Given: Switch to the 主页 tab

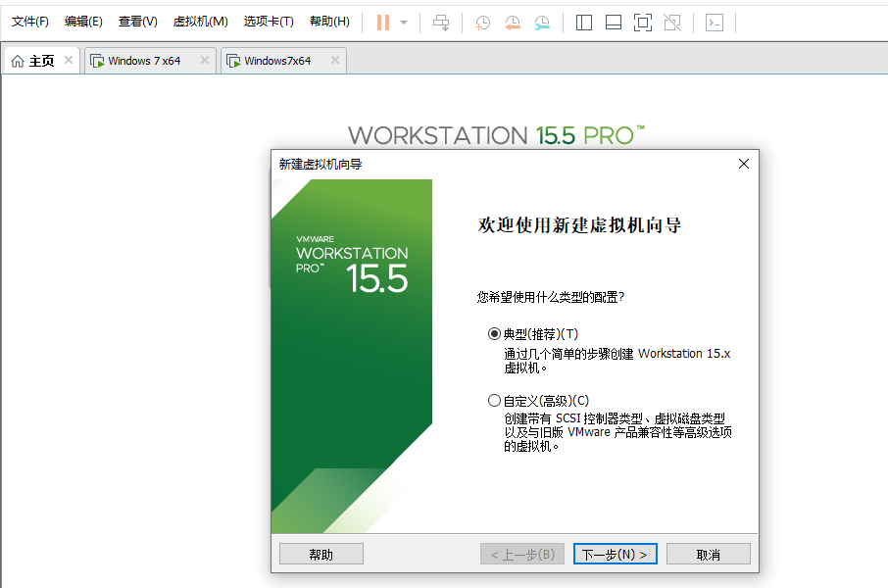Looking at the screenshot, I should click(41, 61).
